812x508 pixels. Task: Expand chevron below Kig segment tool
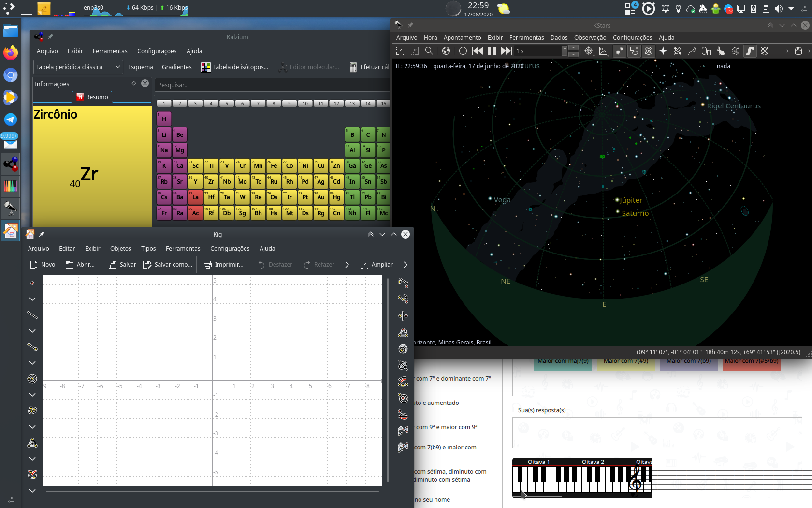click(32, 363)
